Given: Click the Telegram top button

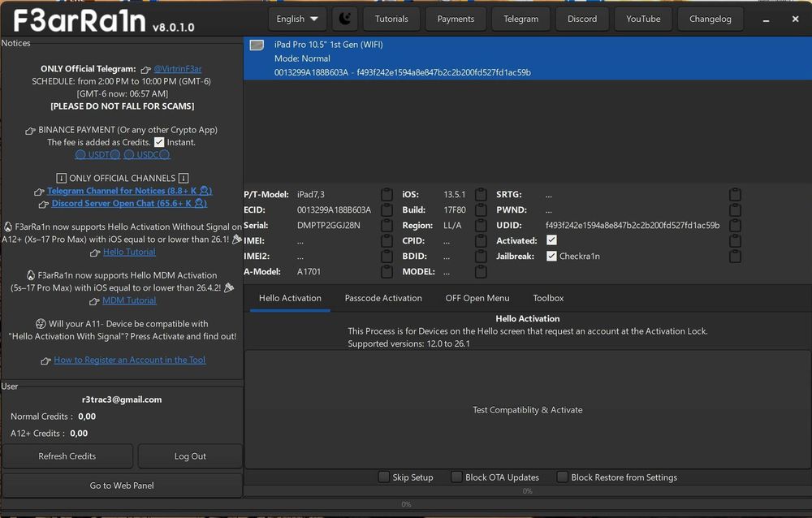Looking at the screenshot, I should (x=521, y=19).
